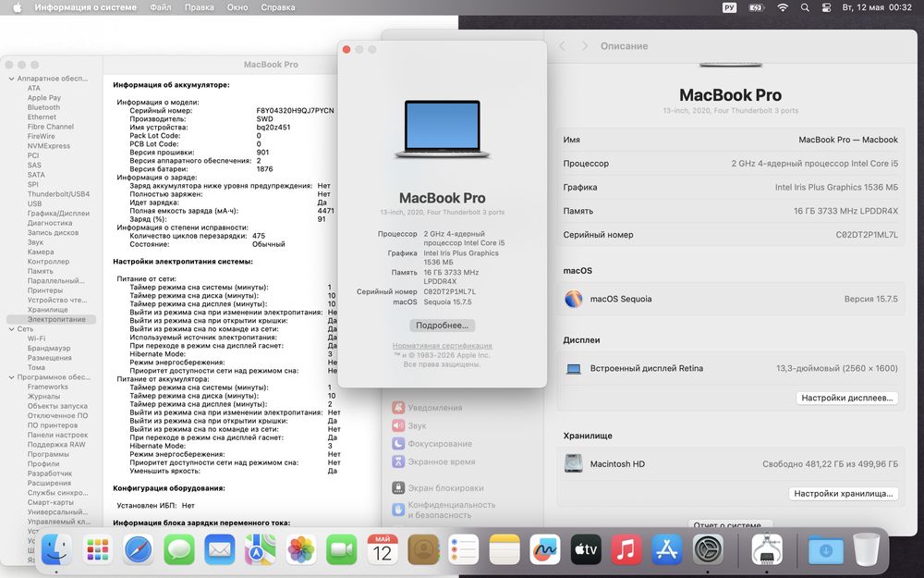Open Фокусирование in Settings sidebar
The image size is (924, 578).
(x=432, y=444)
